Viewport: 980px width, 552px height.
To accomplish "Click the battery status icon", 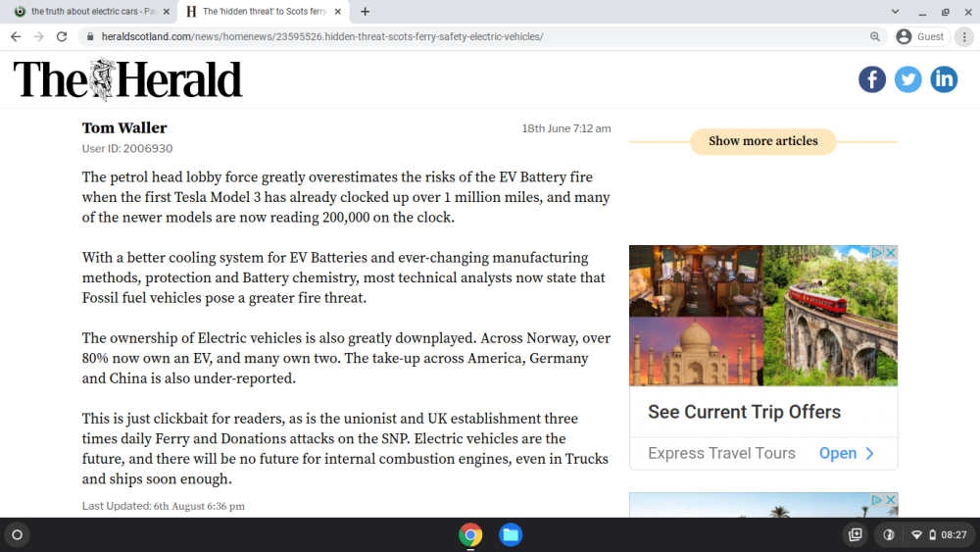I will point(933,535).
